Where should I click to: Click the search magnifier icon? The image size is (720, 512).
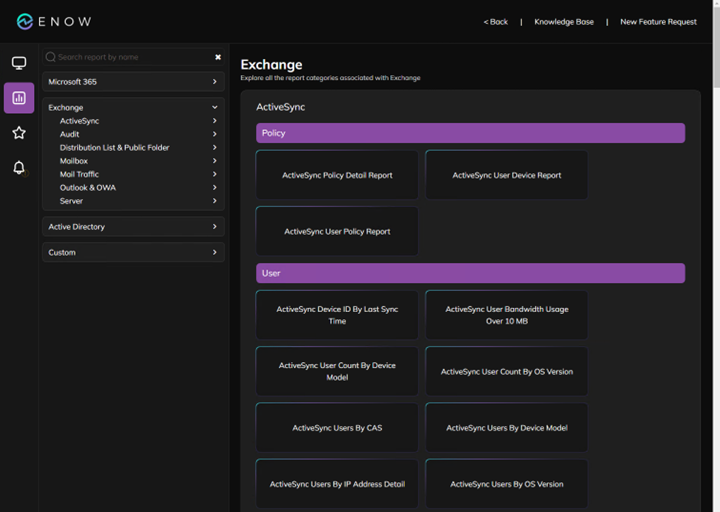coord(51,57)
